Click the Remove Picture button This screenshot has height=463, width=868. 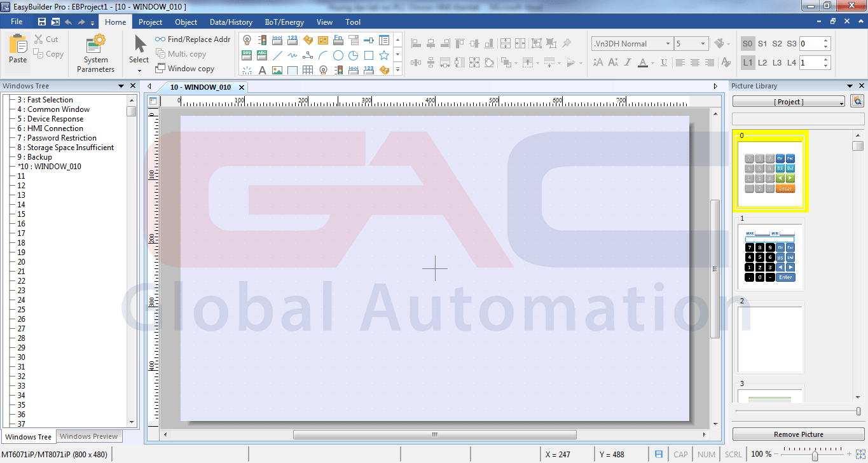coord(798,434)
